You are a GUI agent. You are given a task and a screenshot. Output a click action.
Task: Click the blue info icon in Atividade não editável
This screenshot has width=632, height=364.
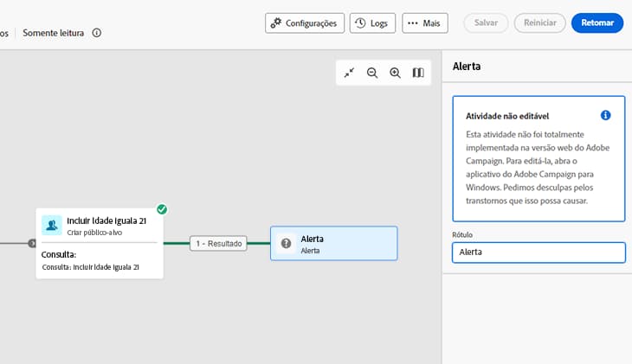[605, 115]
